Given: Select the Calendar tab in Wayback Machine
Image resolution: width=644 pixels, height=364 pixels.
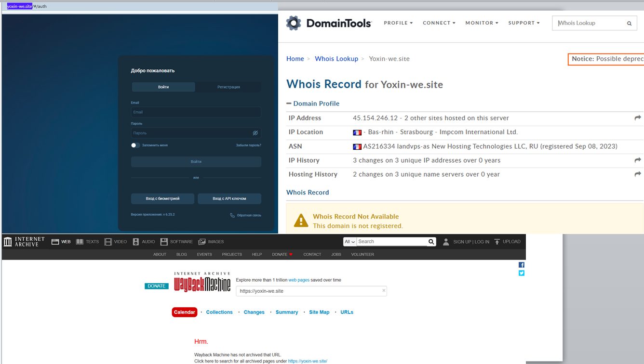Looking at the screenshot, I should (x=185, y=312).
